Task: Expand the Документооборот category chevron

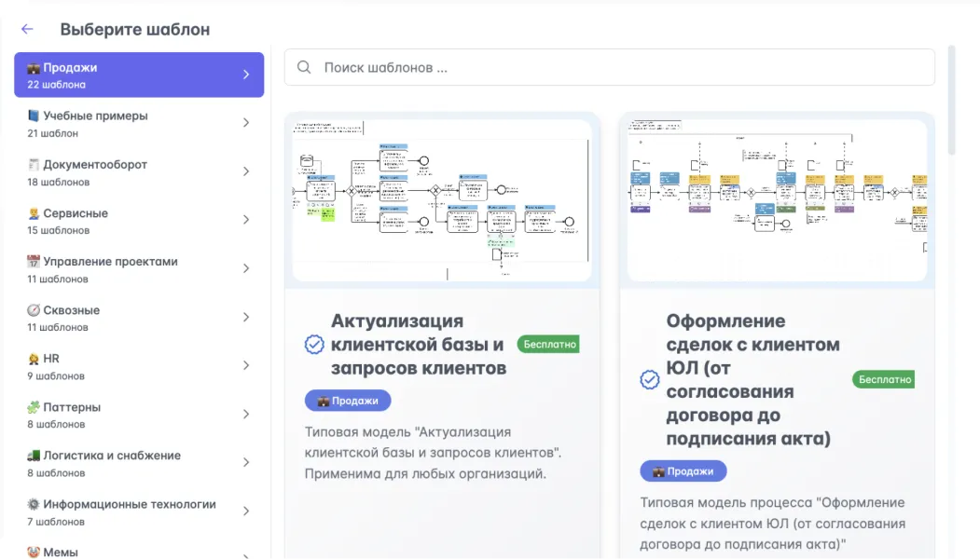Action: click(246, 171)
